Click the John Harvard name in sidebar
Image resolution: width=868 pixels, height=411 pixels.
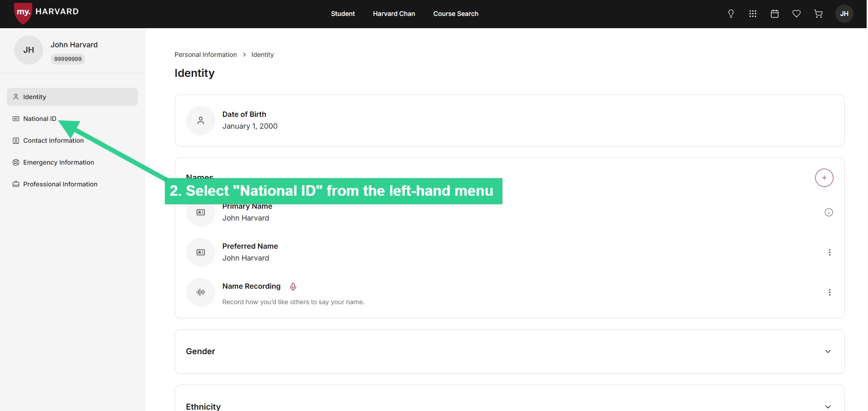point(74,45)
